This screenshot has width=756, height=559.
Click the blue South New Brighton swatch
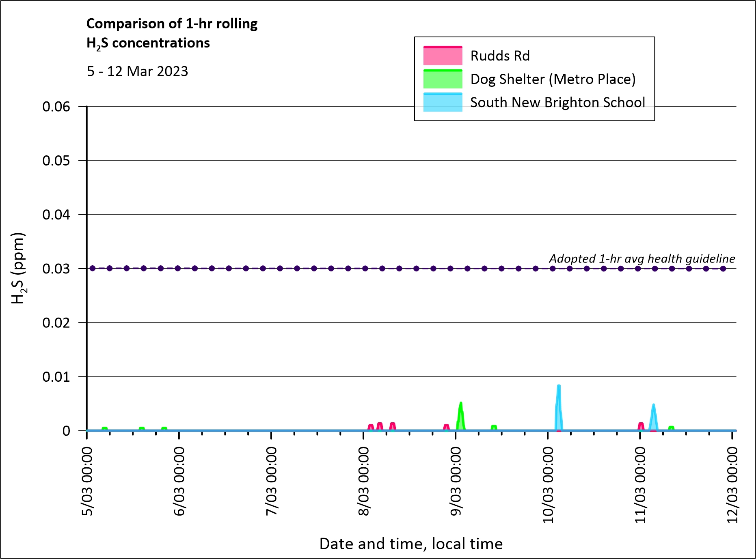pos(443,102)
